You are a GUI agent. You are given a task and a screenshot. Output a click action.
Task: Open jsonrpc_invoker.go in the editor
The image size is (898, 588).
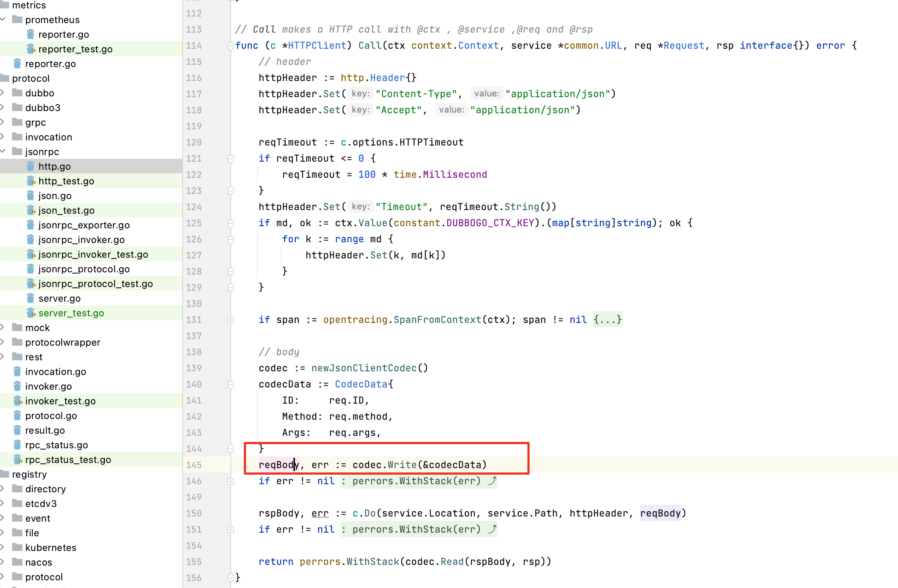(81, 240)
